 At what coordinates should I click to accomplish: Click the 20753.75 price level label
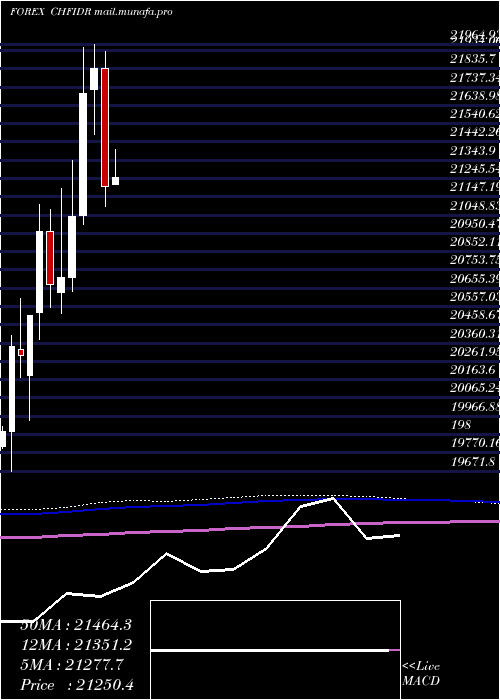[475, 260]
